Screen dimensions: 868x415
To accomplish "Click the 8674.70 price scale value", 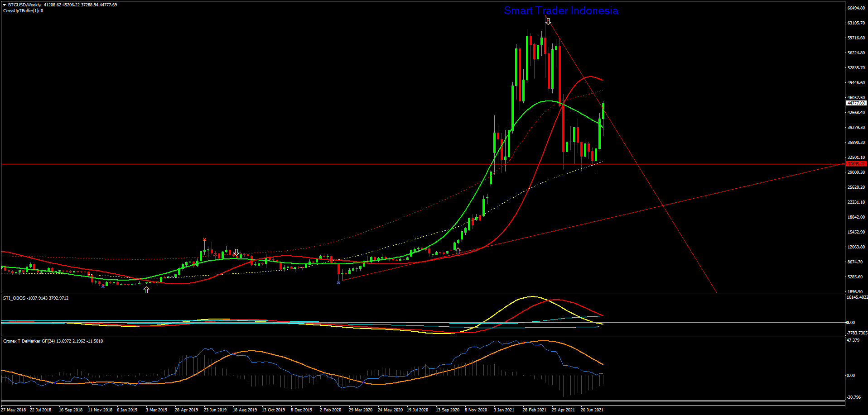I will [855, 262].
